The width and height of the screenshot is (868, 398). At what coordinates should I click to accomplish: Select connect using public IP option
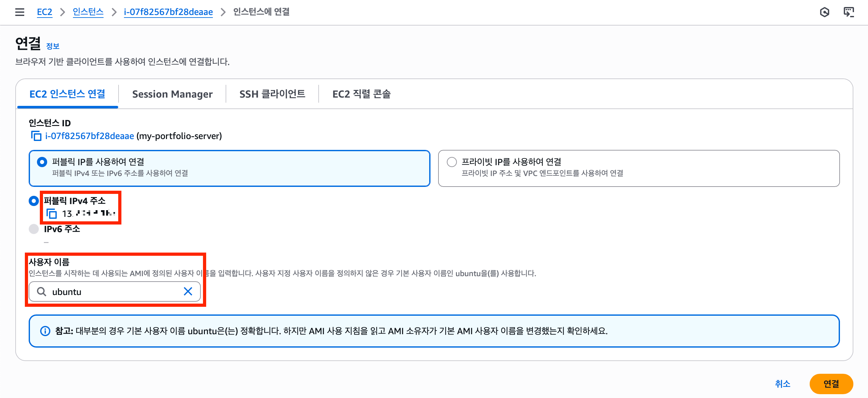coord(229,168)
